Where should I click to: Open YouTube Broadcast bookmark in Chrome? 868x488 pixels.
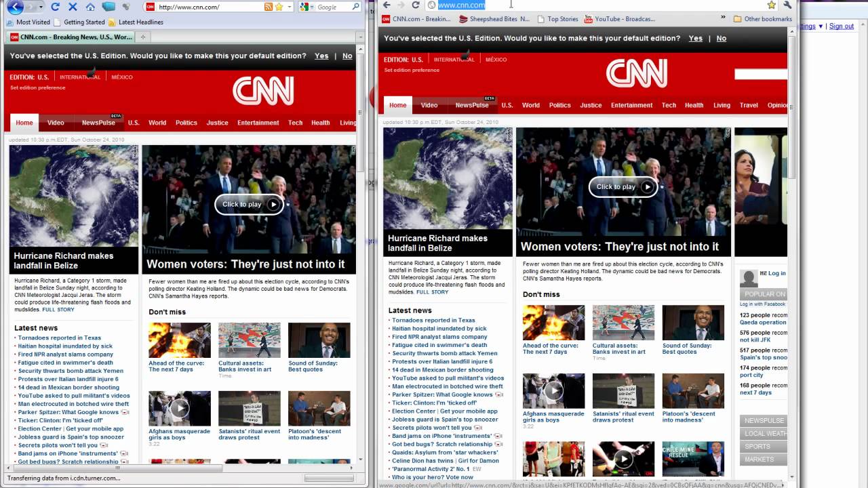620,19
